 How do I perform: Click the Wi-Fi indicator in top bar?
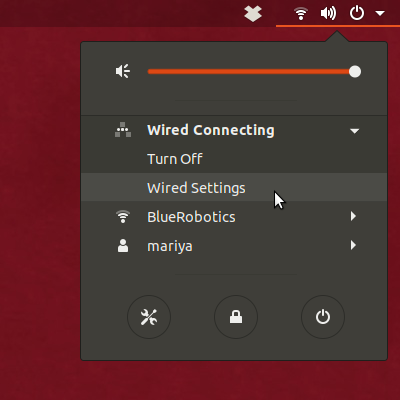coord(301,14)
